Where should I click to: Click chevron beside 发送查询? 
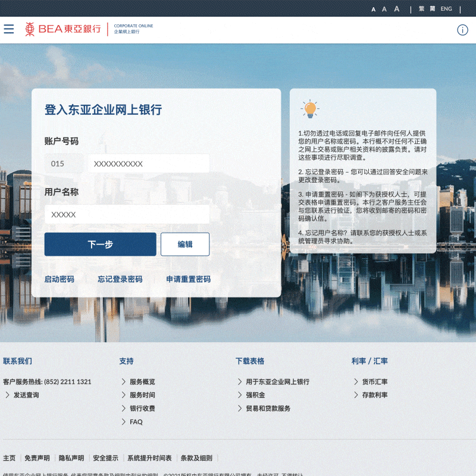click(x=7, y=395)
